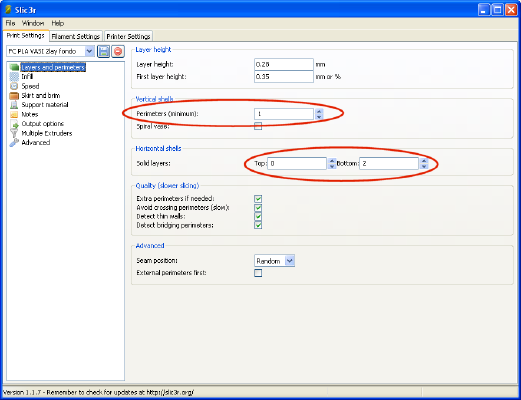Open the Seam position dropdown

[290, 261]
